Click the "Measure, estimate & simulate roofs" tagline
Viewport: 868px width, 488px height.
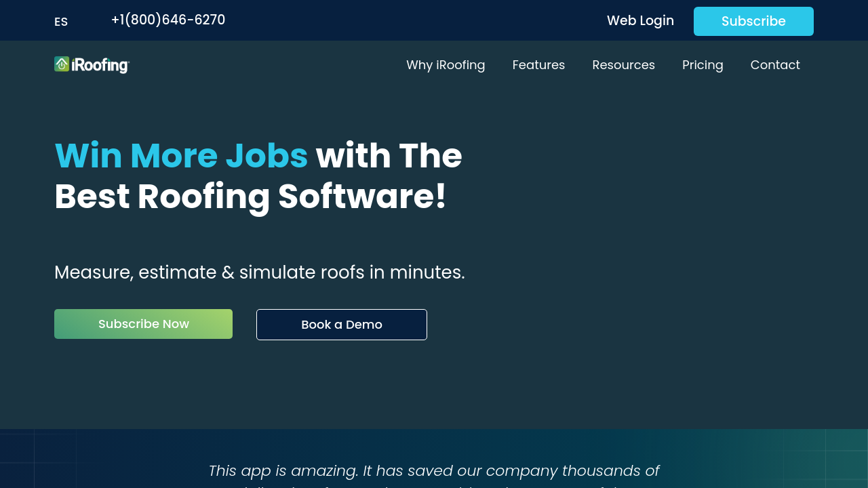tap(210, 272)
